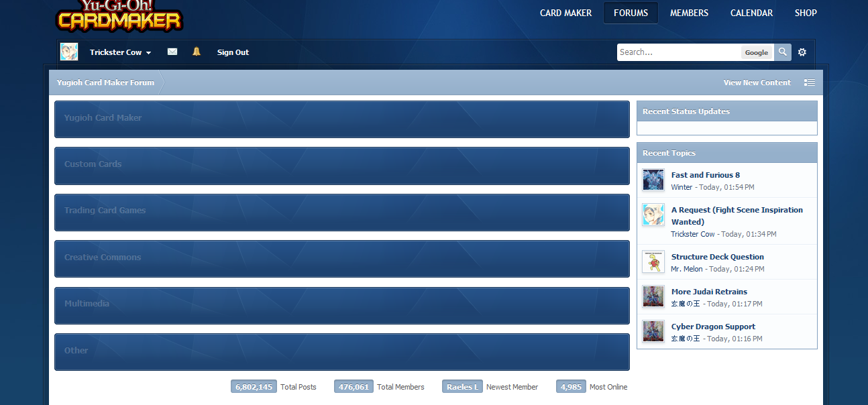The image size is (868, 405).
Task: Click the sidebar toggle list icon
Action: tap(810, 82)
